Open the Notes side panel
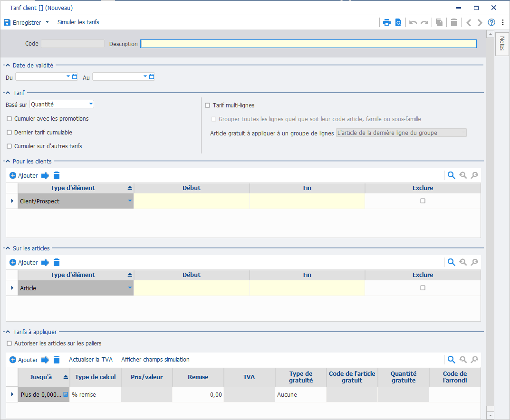 coord(502,44)
